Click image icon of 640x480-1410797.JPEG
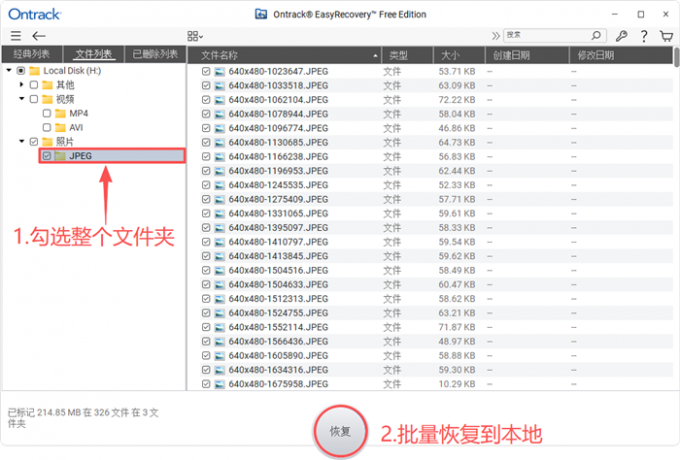The image size is (680, 460). tap(220, 242)
